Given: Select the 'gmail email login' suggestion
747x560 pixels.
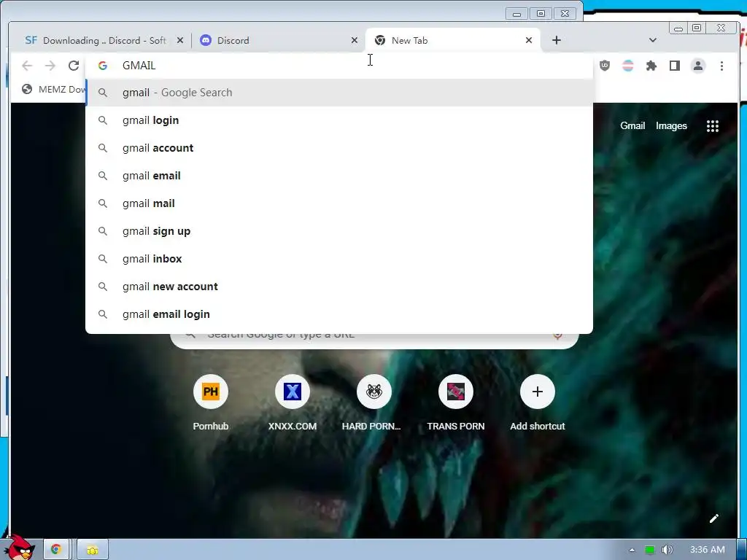Looking at the screenshot, I should (339, 314).
